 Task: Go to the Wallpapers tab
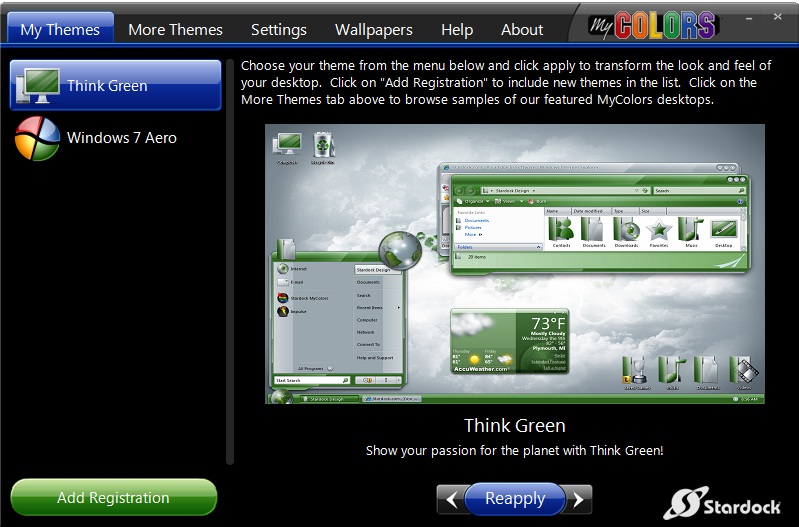[x=374, y=30]
